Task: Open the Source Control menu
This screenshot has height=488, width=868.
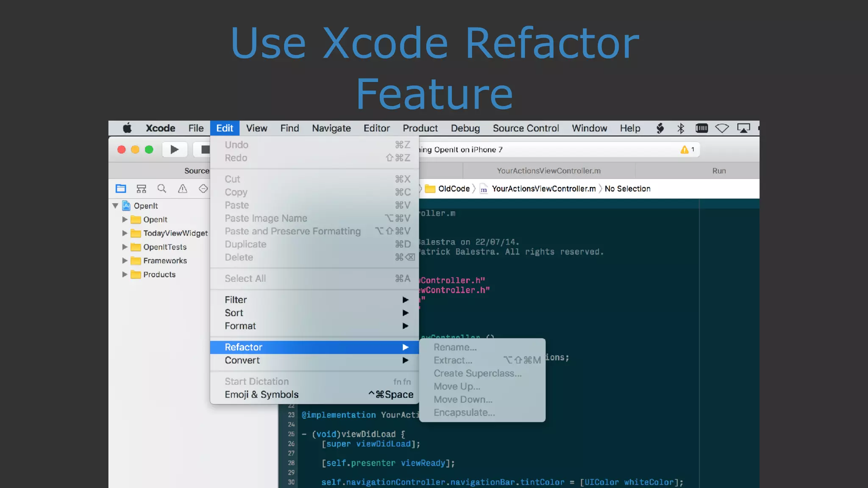Action: 526,128
